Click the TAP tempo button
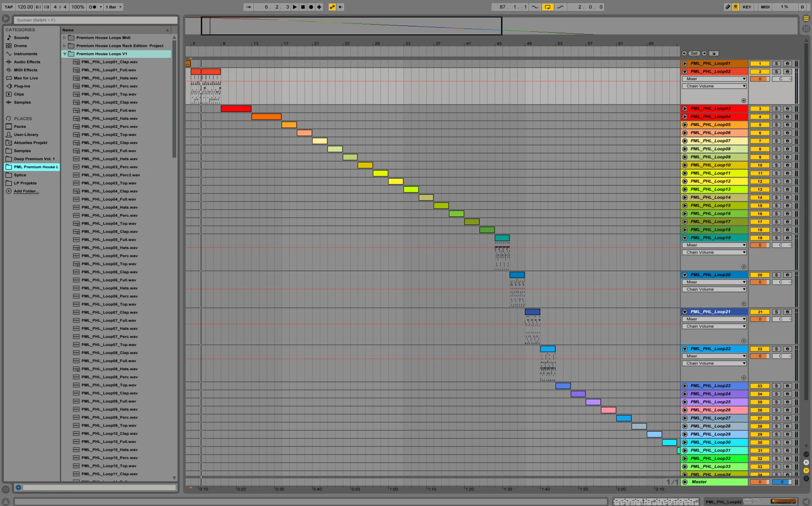 pos(9,7)
